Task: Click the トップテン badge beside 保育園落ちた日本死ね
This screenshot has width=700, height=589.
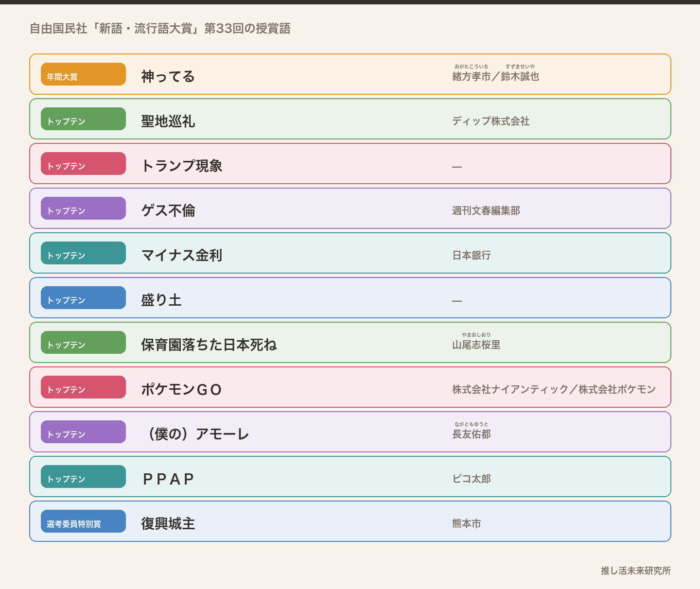Action: (83, 342)
